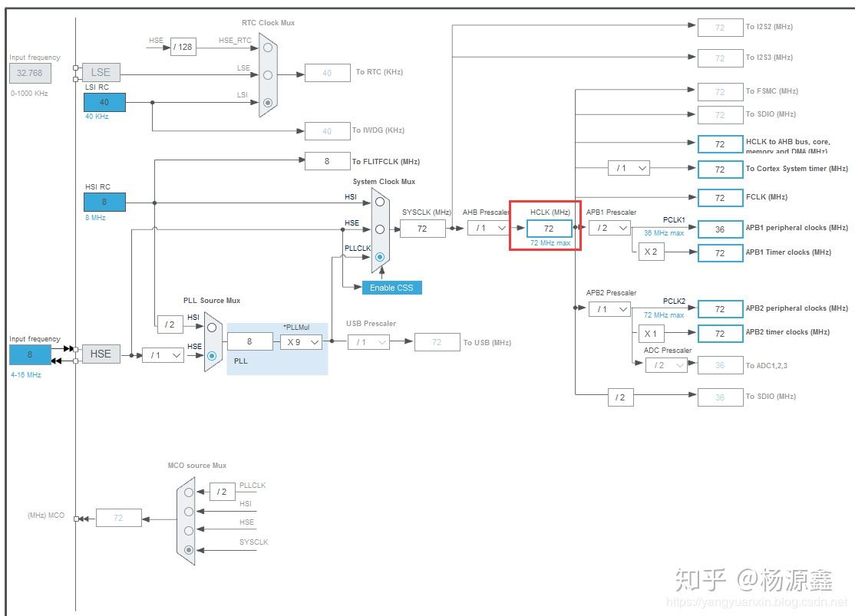Viewport: 855px width, 616px height.
Task: Click the LSE oscillator block
Action: point(101,73)
